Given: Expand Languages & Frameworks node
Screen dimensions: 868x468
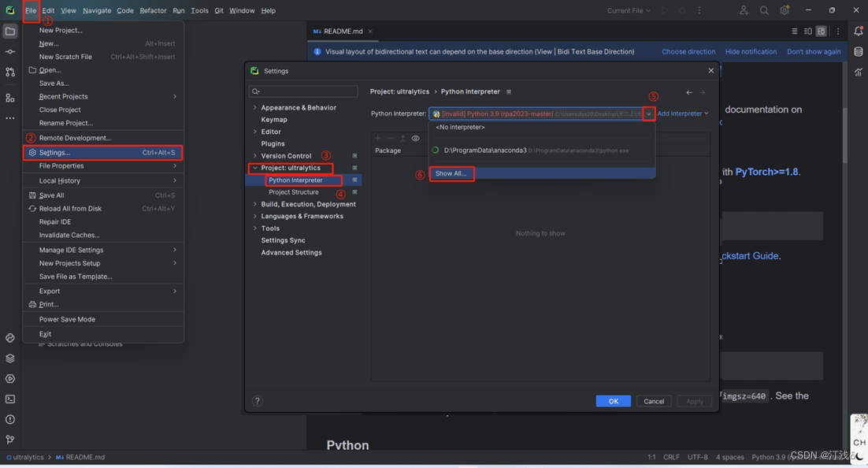Looking at the screenshot, I should 255,216.
